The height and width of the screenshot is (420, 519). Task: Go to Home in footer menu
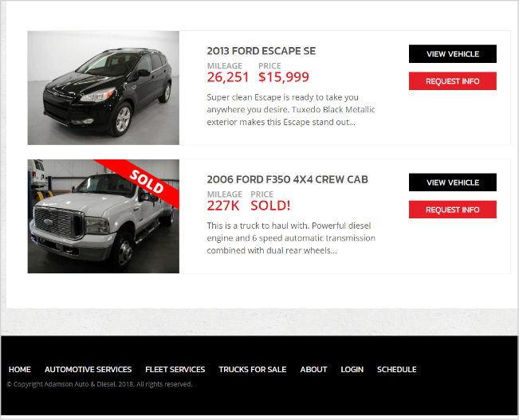point(20,369)
